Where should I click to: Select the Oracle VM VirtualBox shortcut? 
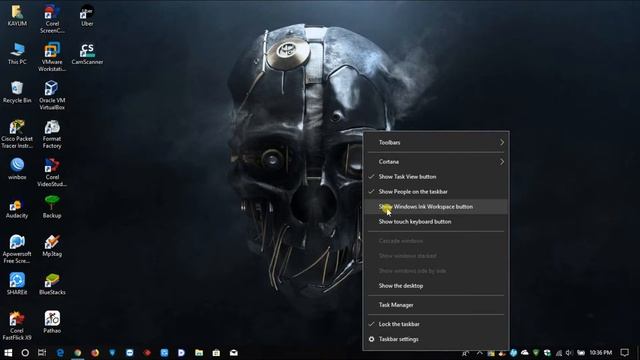tap(52, 96)
